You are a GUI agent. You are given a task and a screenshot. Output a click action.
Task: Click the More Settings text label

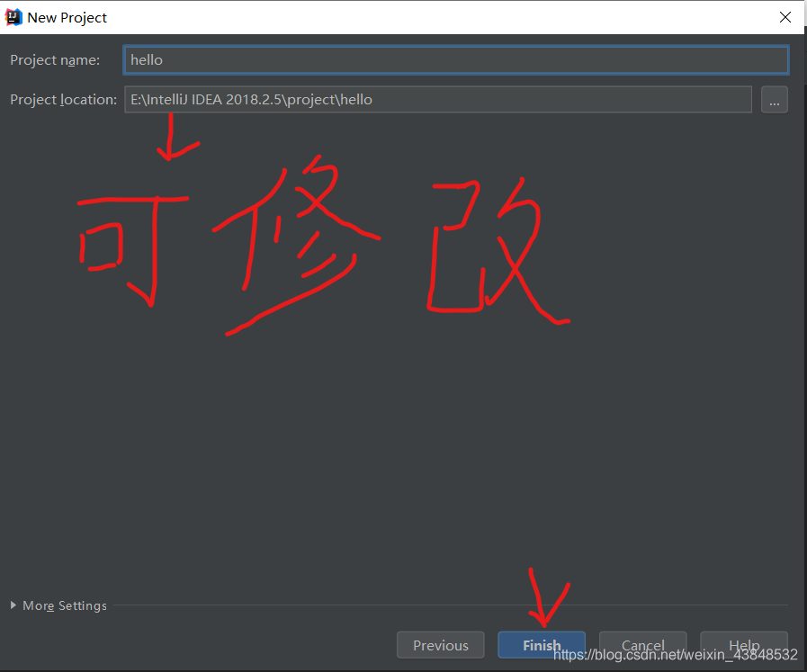pyautogui.click(x=65, y=605)
